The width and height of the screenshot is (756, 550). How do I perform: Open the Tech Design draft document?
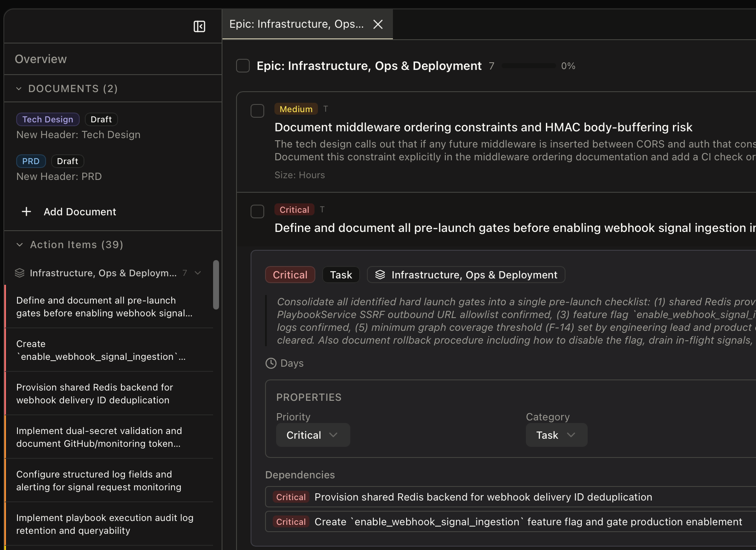coord(78,135)
